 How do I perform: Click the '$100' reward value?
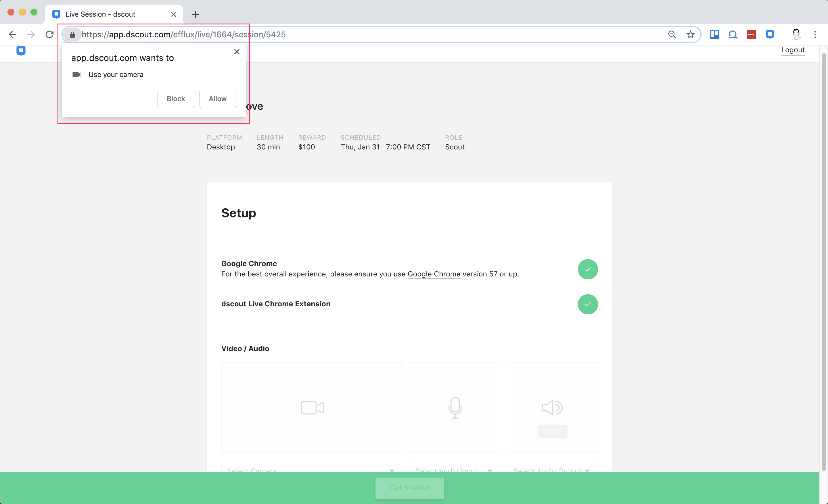coord(306,147)
